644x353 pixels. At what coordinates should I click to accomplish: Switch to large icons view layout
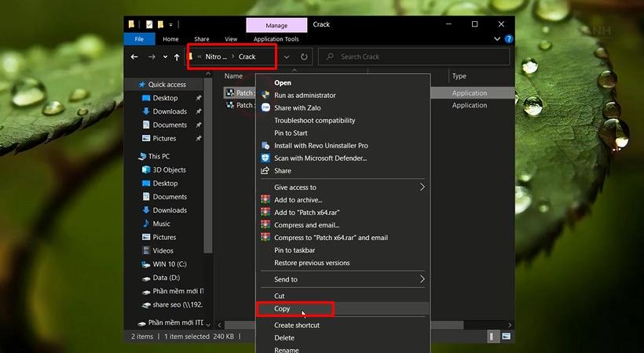(506, 337)
